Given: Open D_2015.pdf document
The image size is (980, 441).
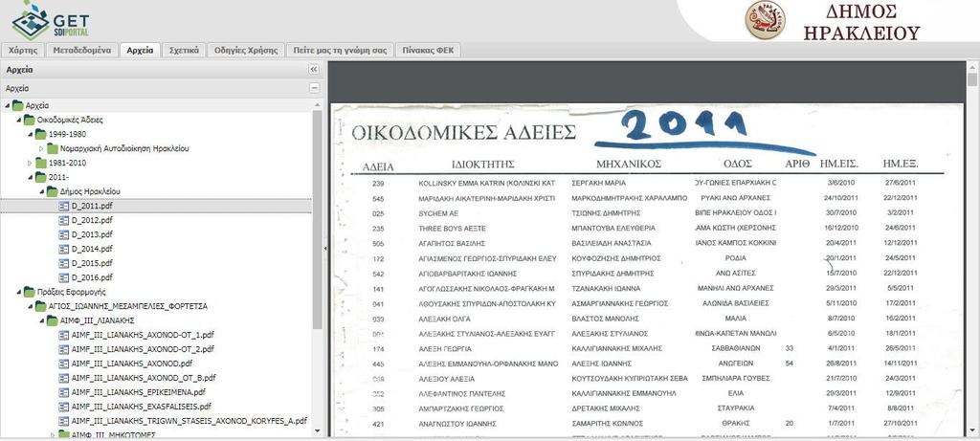Looking at the screenshot, I should [92, 263].
